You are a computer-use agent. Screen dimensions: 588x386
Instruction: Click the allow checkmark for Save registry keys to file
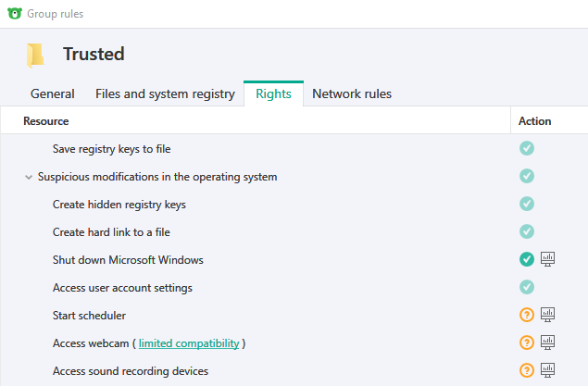527,148
